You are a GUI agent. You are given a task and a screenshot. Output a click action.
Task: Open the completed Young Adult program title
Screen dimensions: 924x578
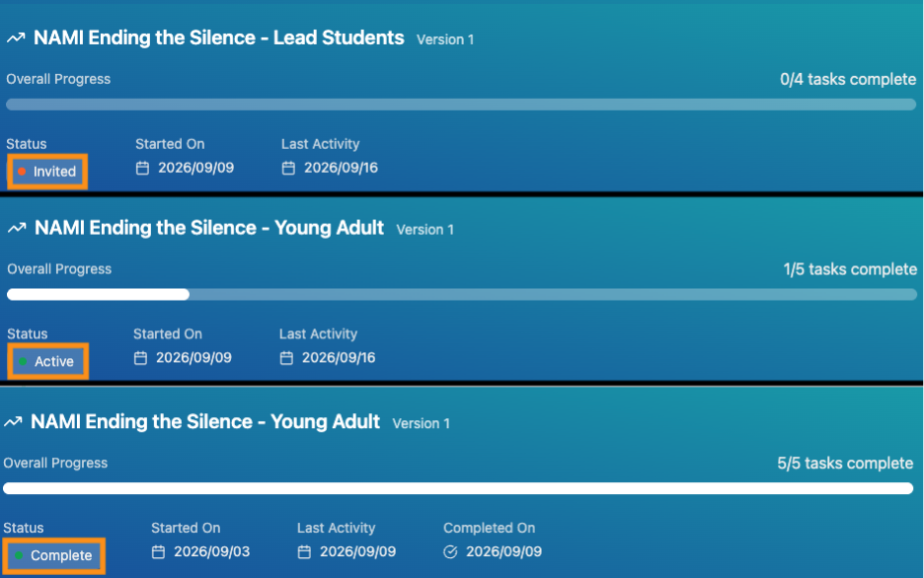(205, 422)
